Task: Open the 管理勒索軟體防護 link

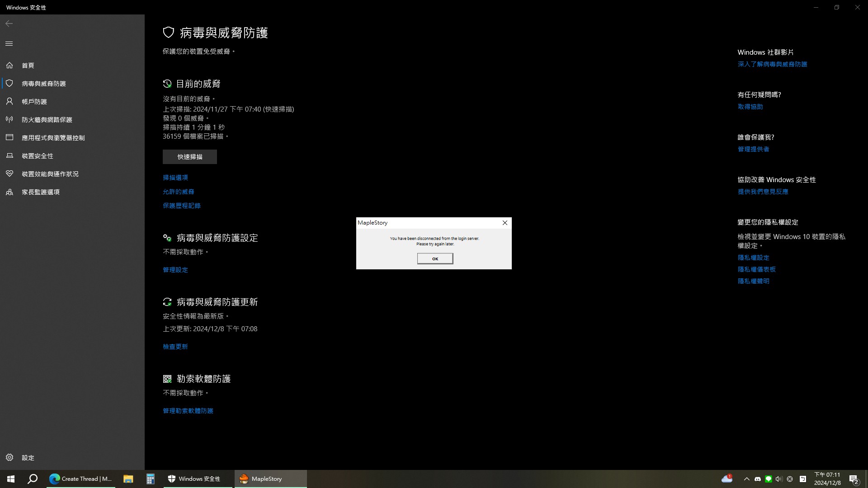Action: pos(188,411)
